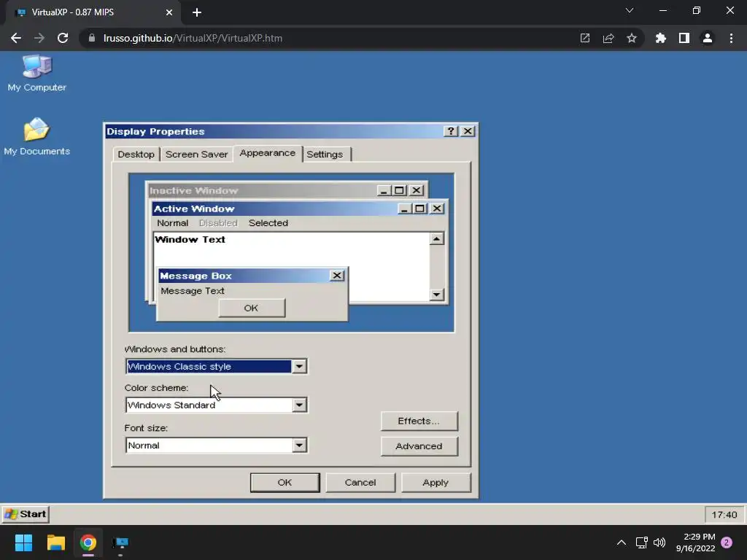Open Chrome profile avatar
747x560 pixels.
coord(707,38)
